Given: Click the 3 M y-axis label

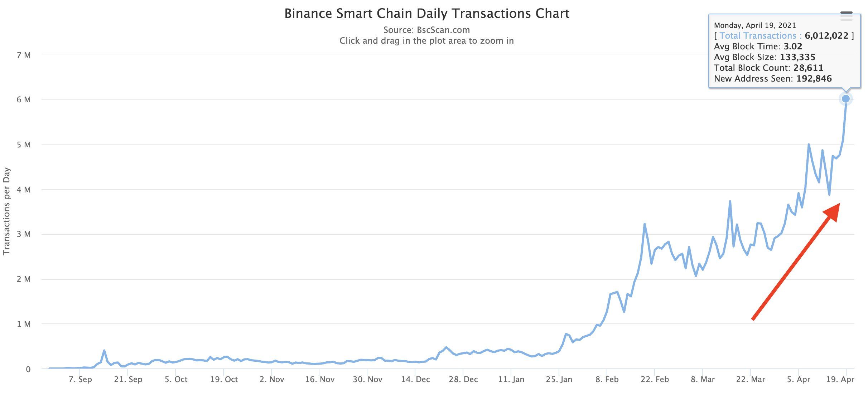Looking at the screenshot, I should point(24,234).
